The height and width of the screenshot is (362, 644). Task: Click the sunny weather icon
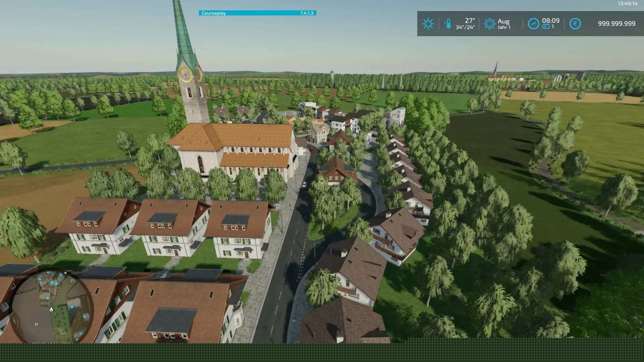pos(428,24)
